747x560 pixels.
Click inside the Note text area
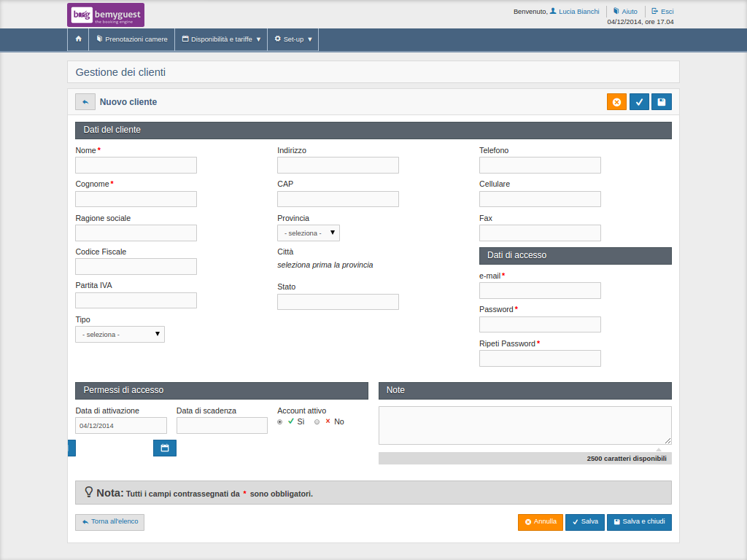tap(525, 425)
